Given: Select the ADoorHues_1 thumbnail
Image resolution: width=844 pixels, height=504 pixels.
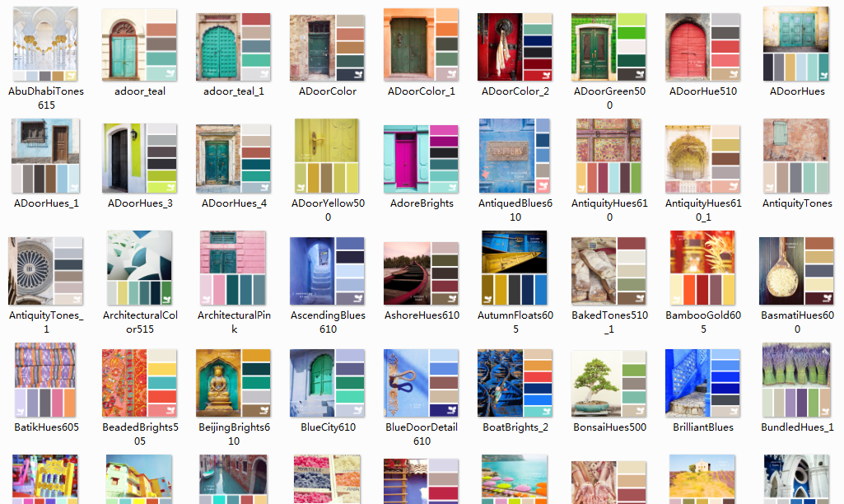Looking at the screenshot, I should click(45, 156).
